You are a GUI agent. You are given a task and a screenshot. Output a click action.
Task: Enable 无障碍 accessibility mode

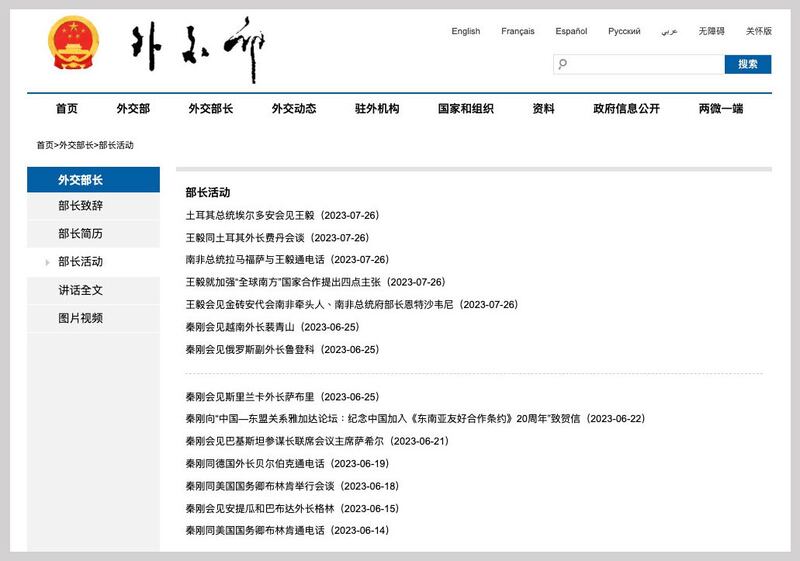pyautogui.click(x=712, y=31)
